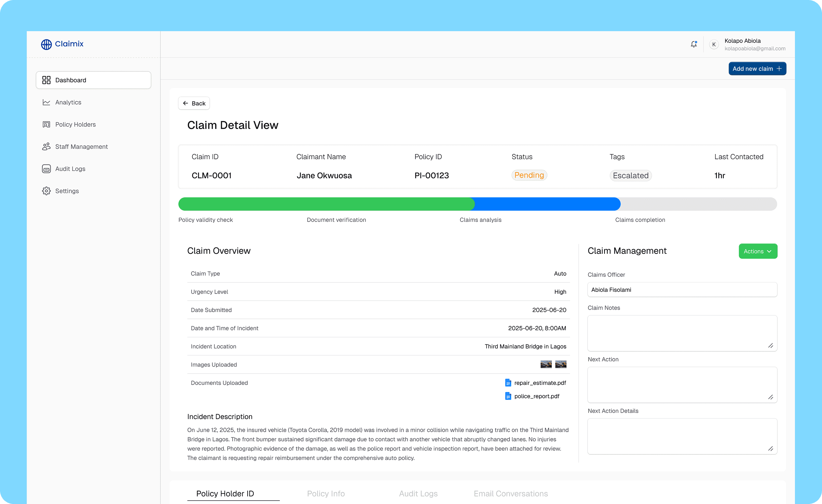Image resolution: width=822 pixels, height=504 pixels.
Task: Click the user avatar with K
Action: pos(714,45)
